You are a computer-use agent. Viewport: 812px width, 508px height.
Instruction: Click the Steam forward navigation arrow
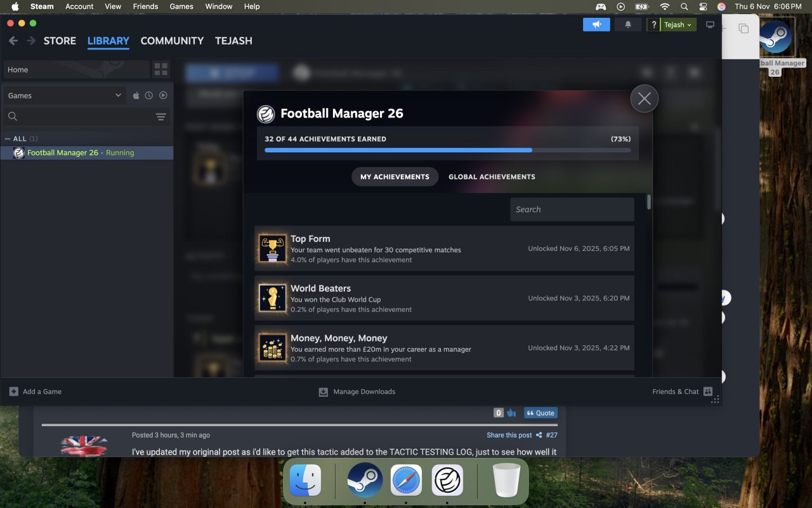point(30,41)
